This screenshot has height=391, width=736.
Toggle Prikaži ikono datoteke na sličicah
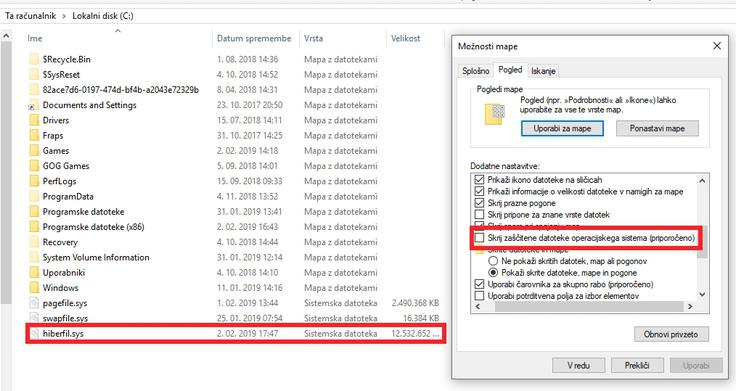tap(479, 180)
